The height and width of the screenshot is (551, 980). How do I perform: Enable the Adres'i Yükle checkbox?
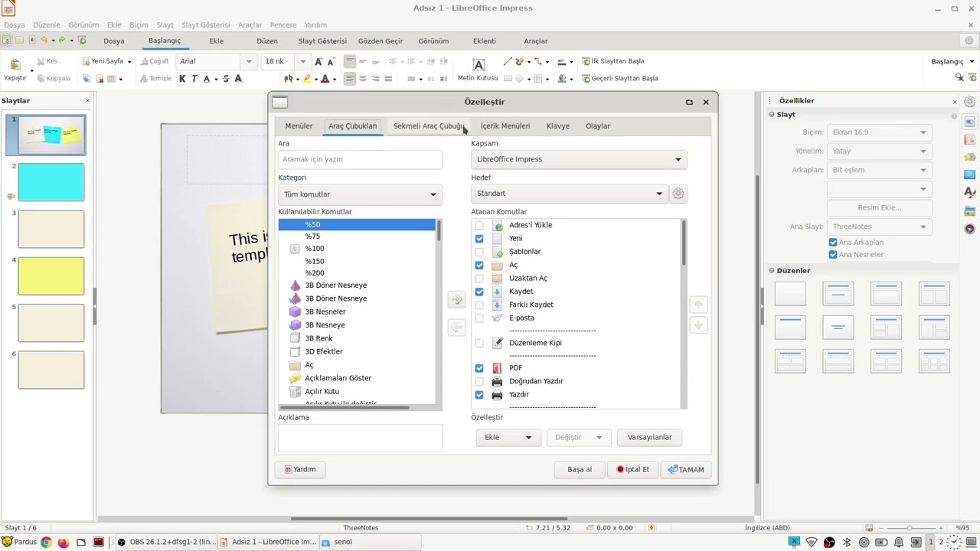tap(479, 225)
